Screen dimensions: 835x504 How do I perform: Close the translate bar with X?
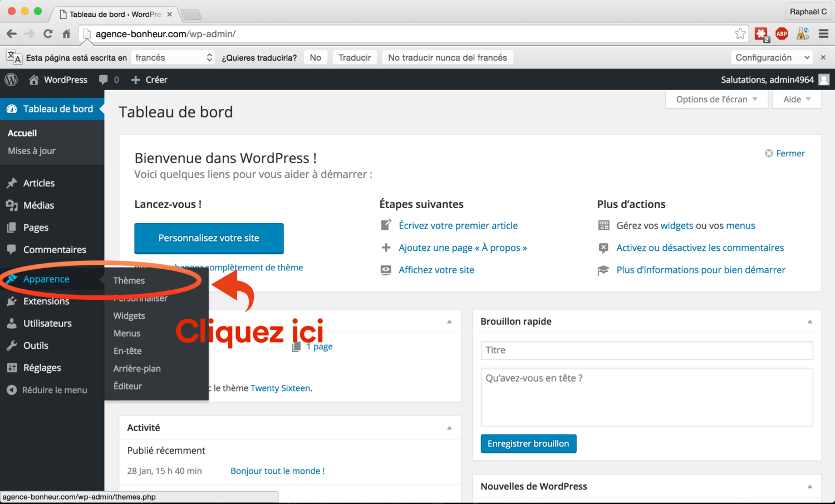click(x=823, y=57)
